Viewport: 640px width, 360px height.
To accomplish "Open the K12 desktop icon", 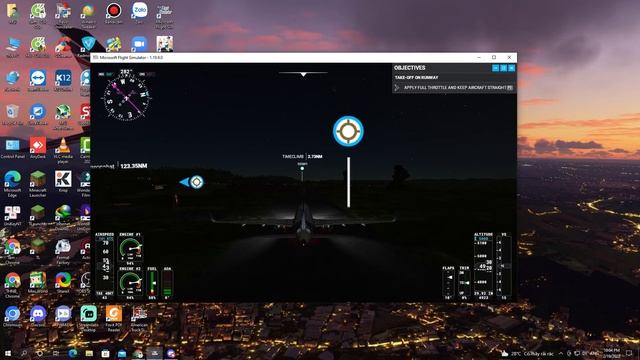I will pos(63,80).
